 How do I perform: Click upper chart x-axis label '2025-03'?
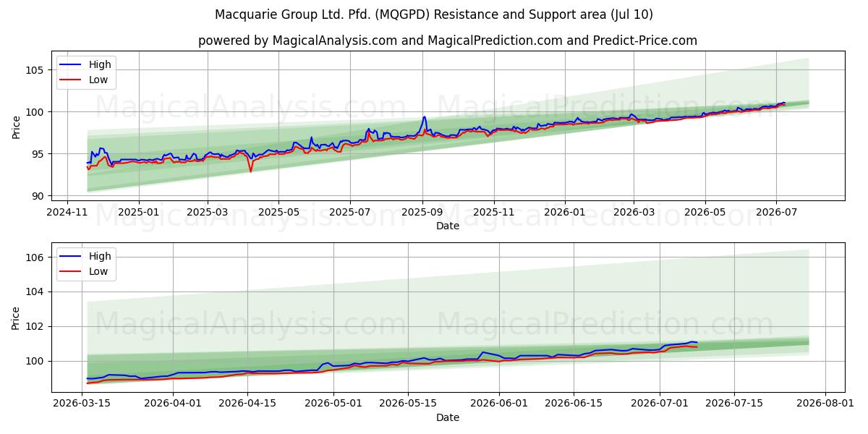pyautogui.click(x=208, y=213)
